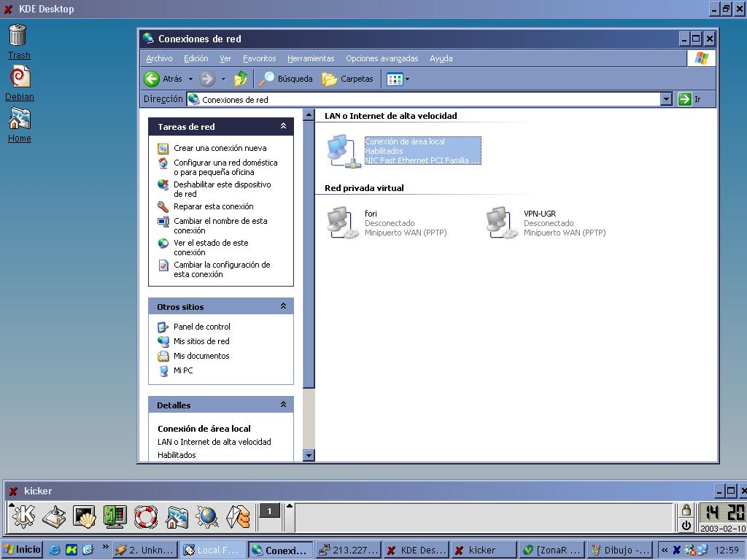747x560 pixels.
Task: Launch Internet Explorer from quick launch
Action: (x=55, y=550)
